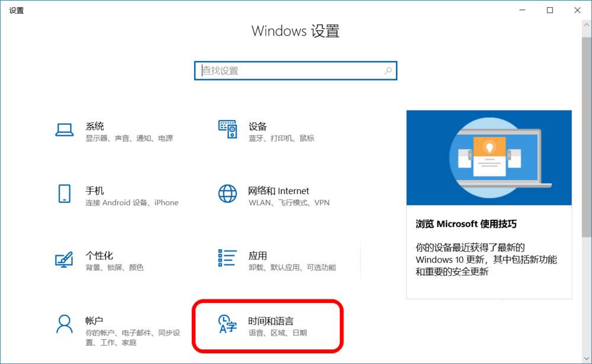Open the 设备 settings label

[258, 126]
